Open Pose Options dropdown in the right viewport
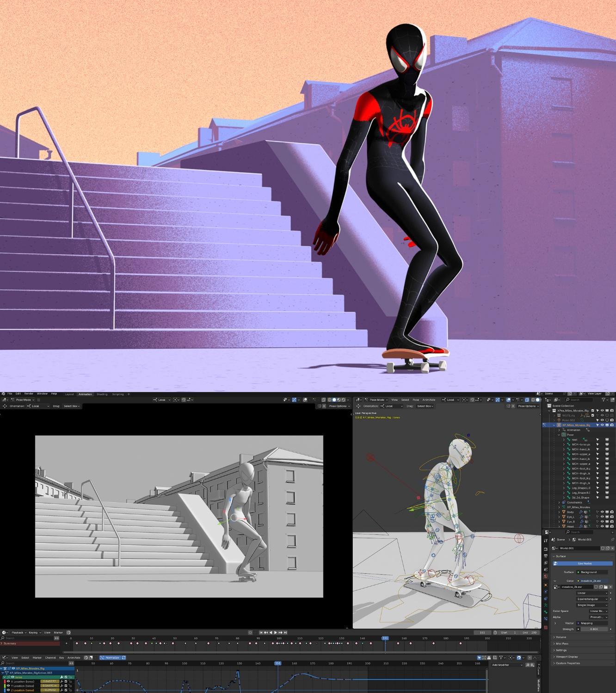The width and height of the screenshot is (616, 693). 528,406
